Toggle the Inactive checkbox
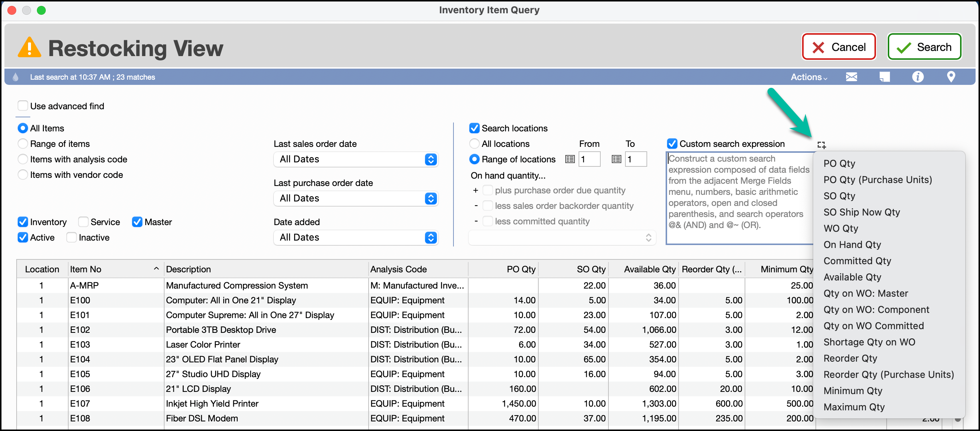The width and height of the screenshot is (980, 431). coord(72,238)
